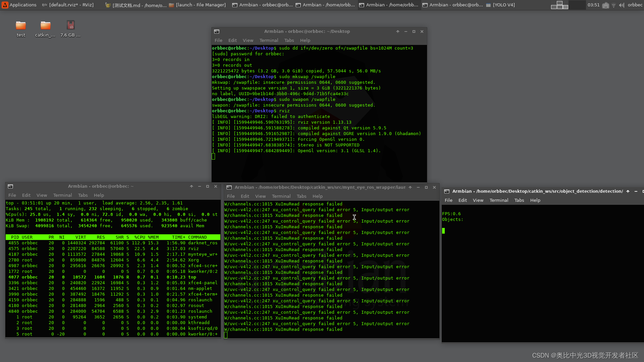644x362 pixels.
Task: Open the orbbec user menu in panel
Action: [635, 5]
